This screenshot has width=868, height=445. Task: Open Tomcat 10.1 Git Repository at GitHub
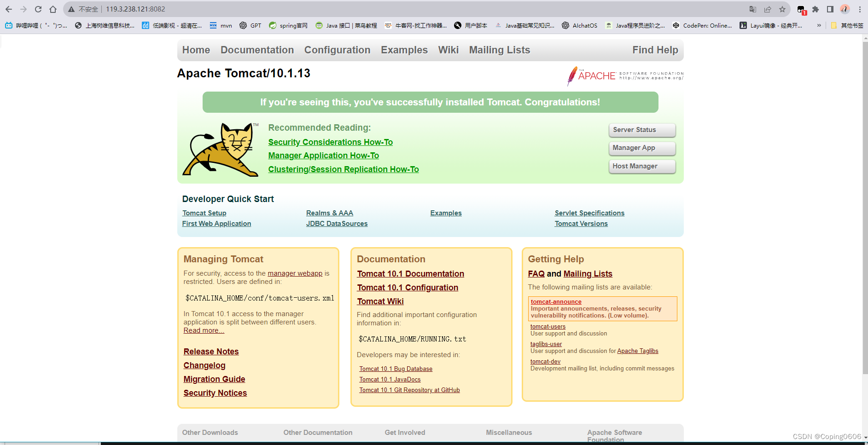[x=409, y=390]
